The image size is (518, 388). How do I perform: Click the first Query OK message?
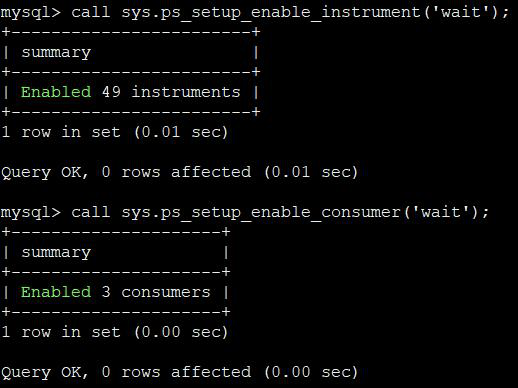179,172
